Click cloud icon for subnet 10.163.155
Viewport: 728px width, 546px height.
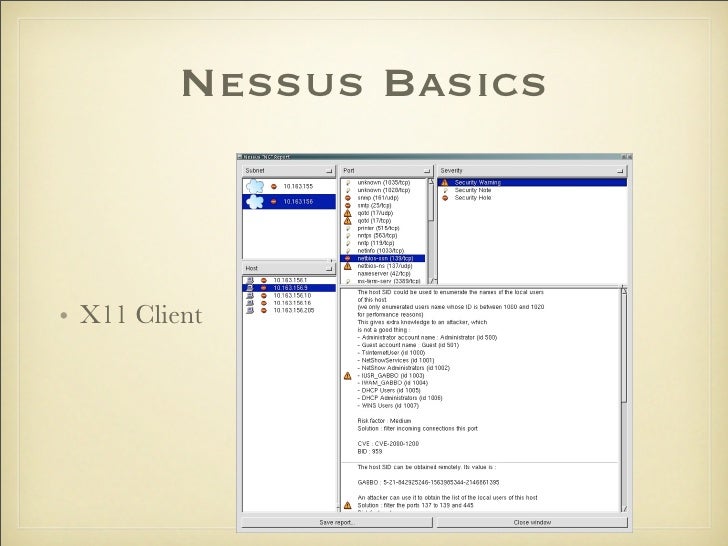255,186
